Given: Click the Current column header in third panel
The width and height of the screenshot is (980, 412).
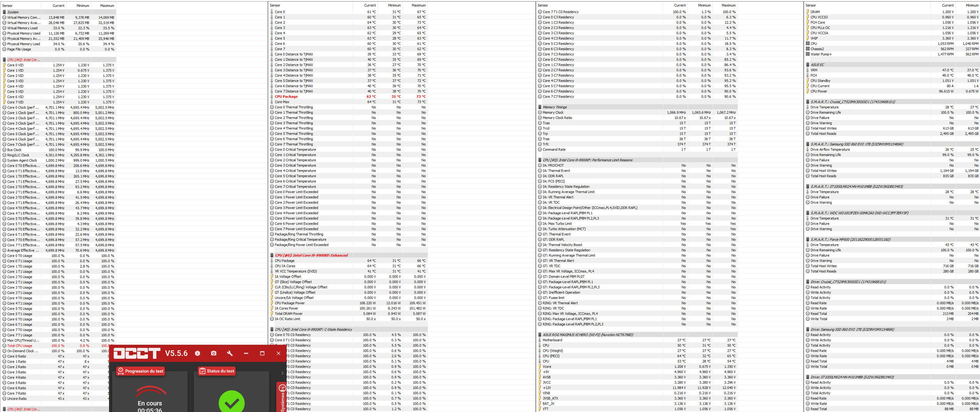Looking at the screenshot, I should click(x=680, y=5).
